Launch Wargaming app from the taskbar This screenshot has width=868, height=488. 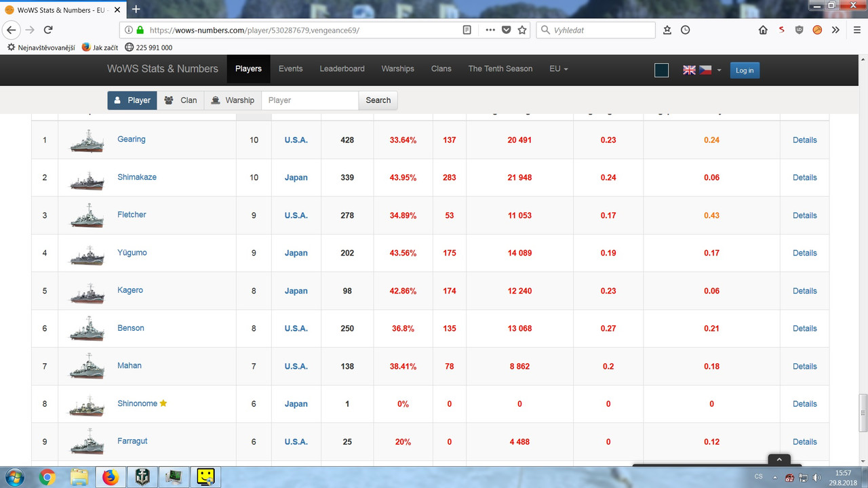pyautogui.click(x=142, y=477)
